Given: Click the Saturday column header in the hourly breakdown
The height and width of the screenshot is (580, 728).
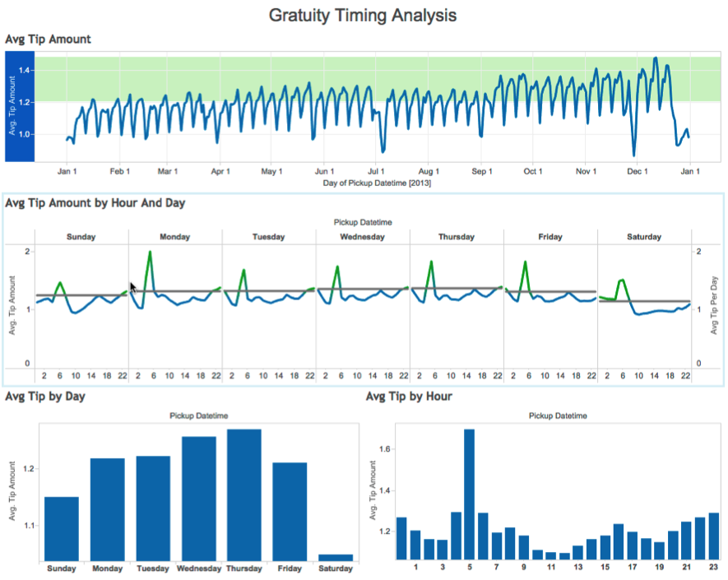Looking at the screenshot, I should click(644, 237).
